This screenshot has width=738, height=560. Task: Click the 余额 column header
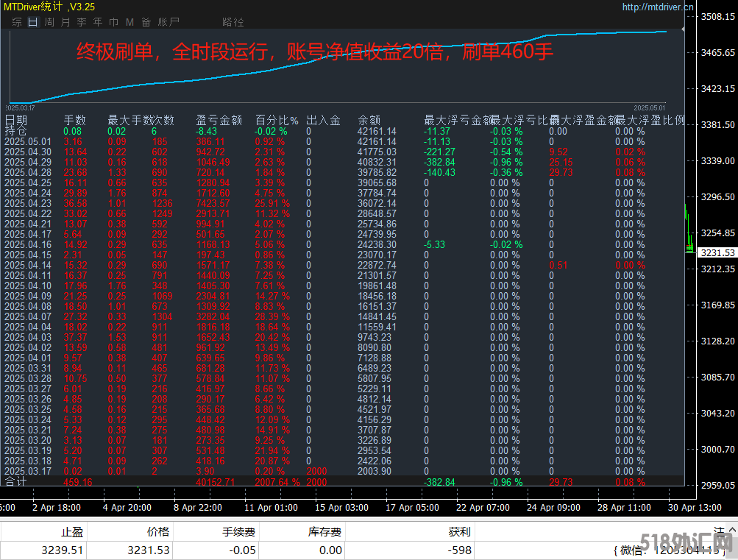tap(369, 121)
